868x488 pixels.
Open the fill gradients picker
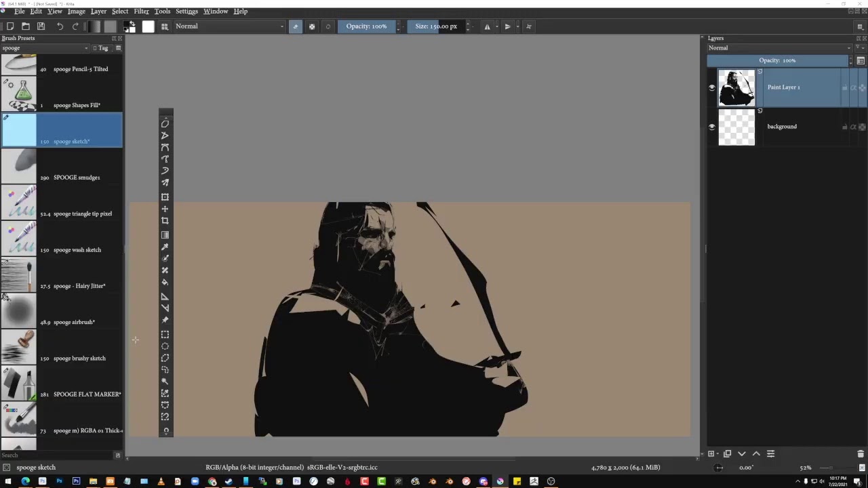94,26
